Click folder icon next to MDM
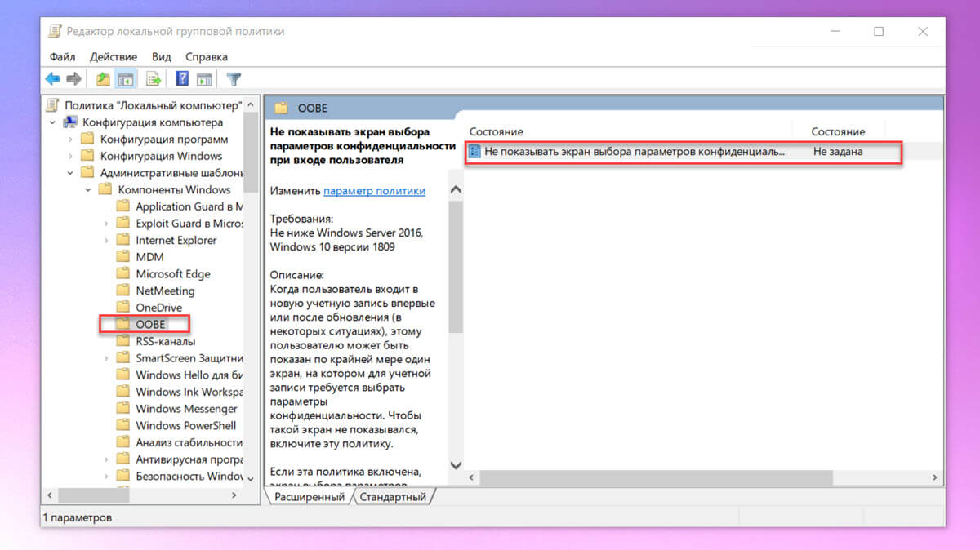 pyautogui.click(x=122, y=257)
